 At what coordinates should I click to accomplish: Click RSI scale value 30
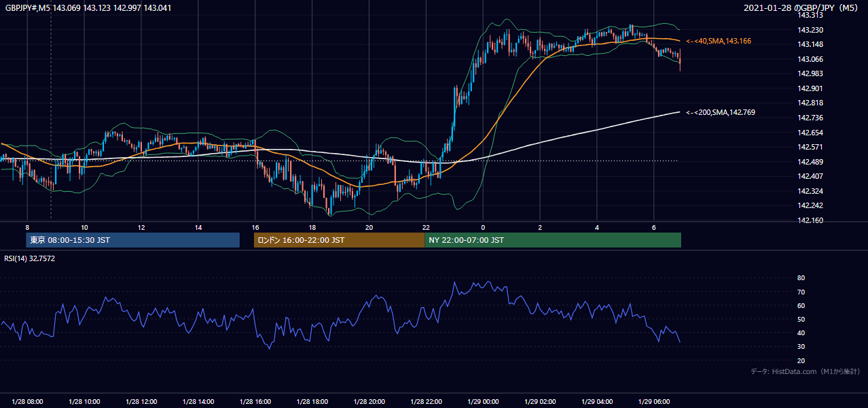tap(801, 347)
